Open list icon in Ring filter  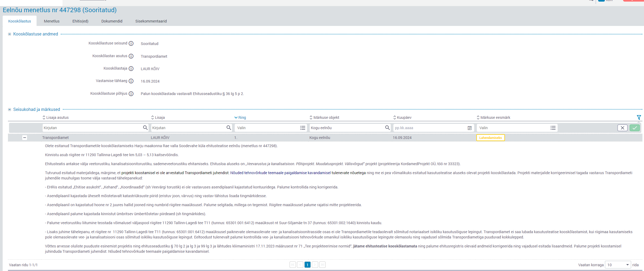[x=303, y=128]
